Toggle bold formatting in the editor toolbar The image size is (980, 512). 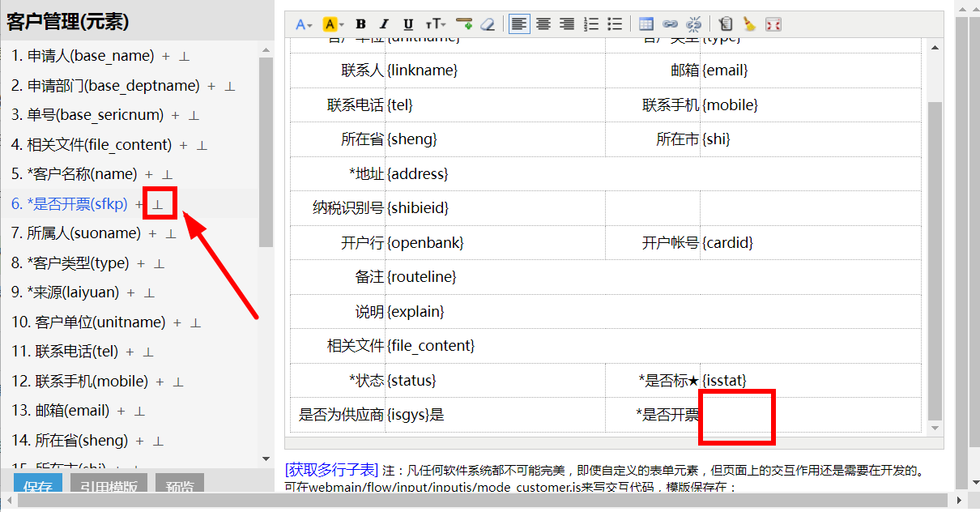(x=360, y=24)
